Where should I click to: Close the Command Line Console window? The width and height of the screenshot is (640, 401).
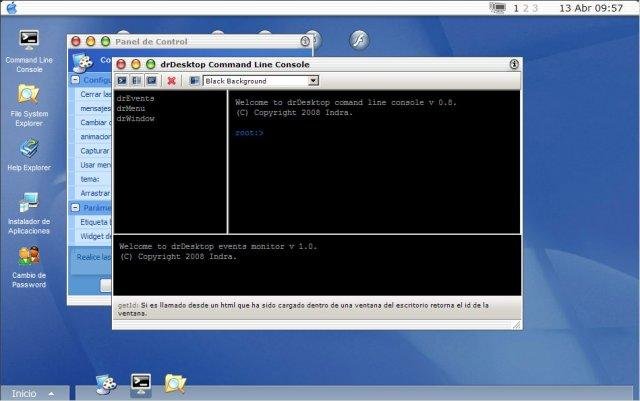(121, 64)
